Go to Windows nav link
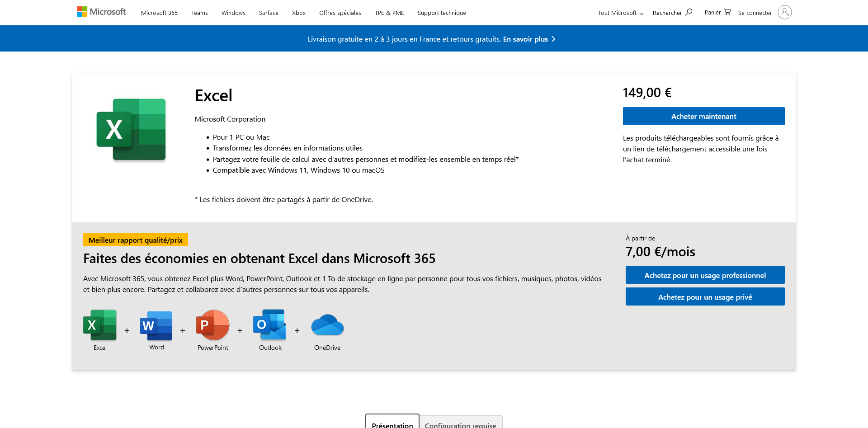 233,13
